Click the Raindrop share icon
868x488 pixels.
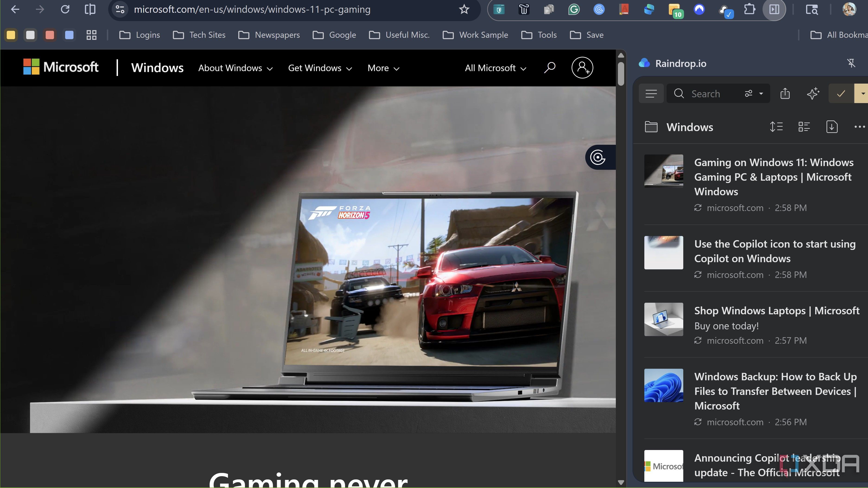[785, 93]
